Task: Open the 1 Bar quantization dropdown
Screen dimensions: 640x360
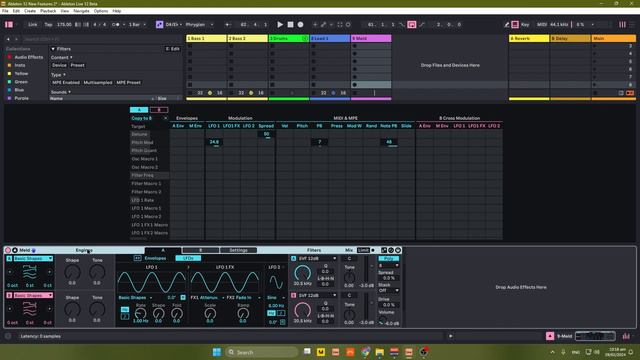Action: (x=137, y=24)
